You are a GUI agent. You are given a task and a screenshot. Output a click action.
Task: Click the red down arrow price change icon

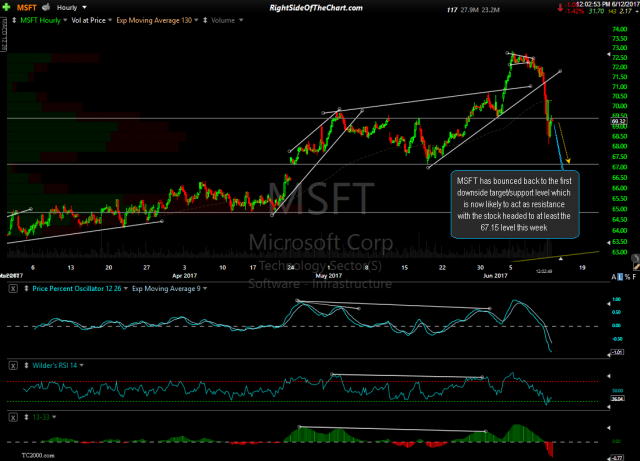click(560, 7)
